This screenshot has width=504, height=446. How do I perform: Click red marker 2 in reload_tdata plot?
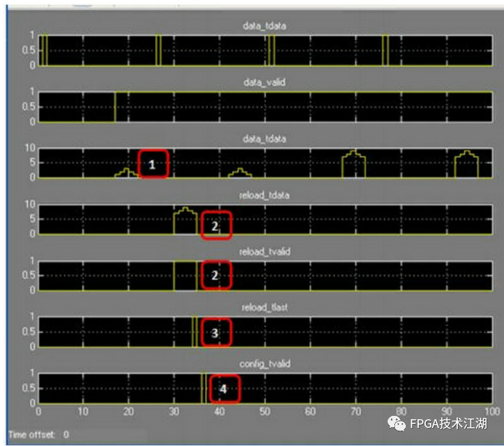coord(215,226)
